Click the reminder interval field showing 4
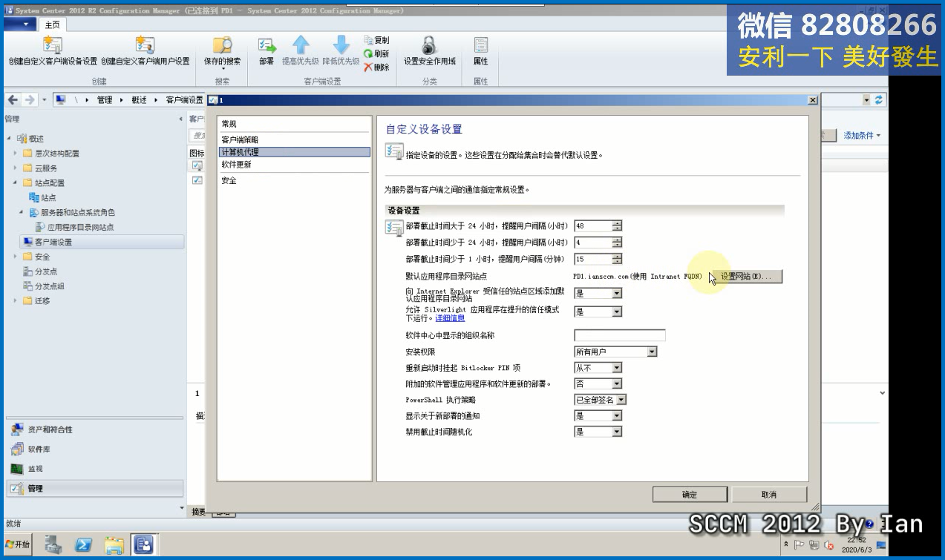The image size is (945, 560). (593, 243)
